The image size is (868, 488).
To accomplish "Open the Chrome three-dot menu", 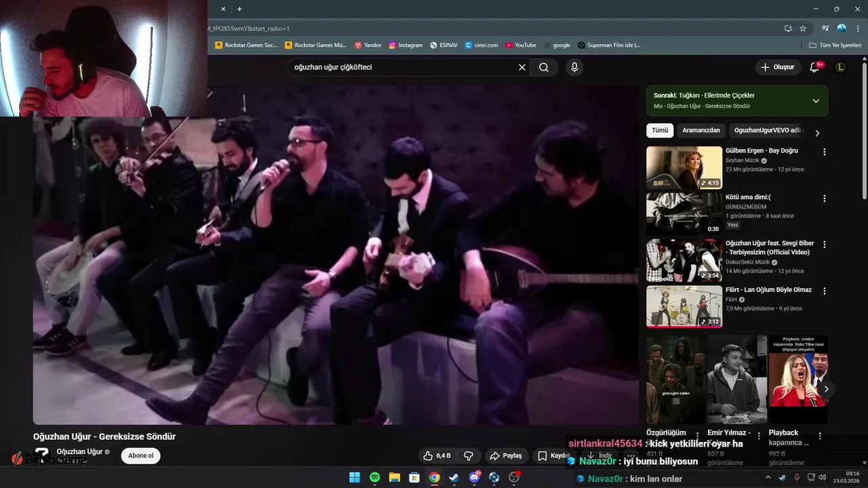I will pos(857,28).
